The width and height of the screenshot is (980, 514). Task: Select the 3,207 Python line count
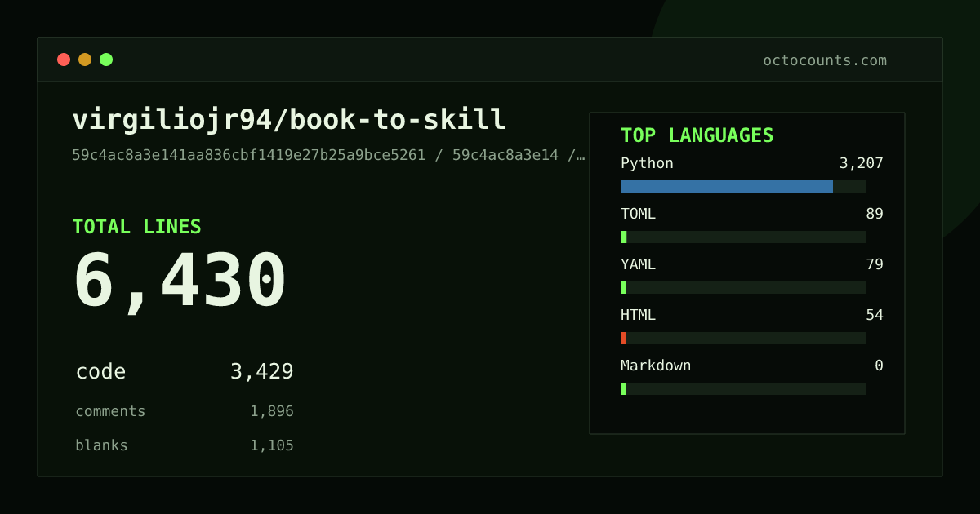[x=861, y=163]
